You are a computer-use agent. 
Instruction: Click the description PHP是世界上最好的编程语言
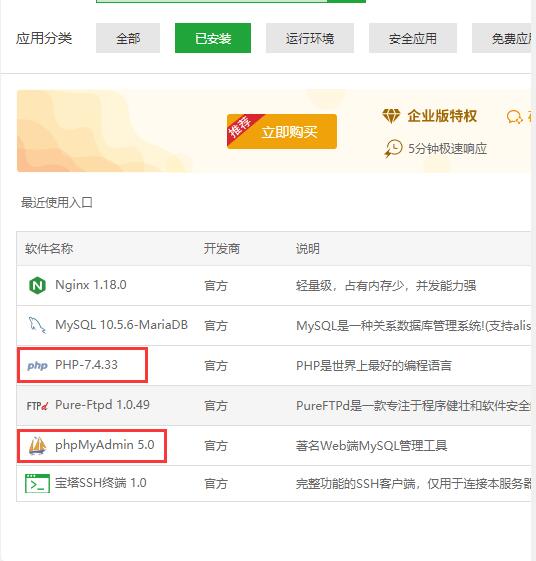pos(374,366)
